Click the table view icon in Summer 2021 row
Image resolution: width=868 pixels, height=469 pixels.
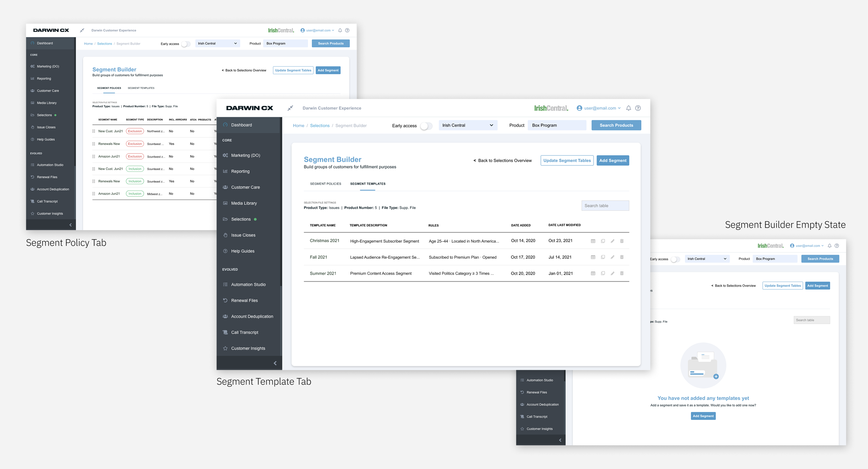593,274
